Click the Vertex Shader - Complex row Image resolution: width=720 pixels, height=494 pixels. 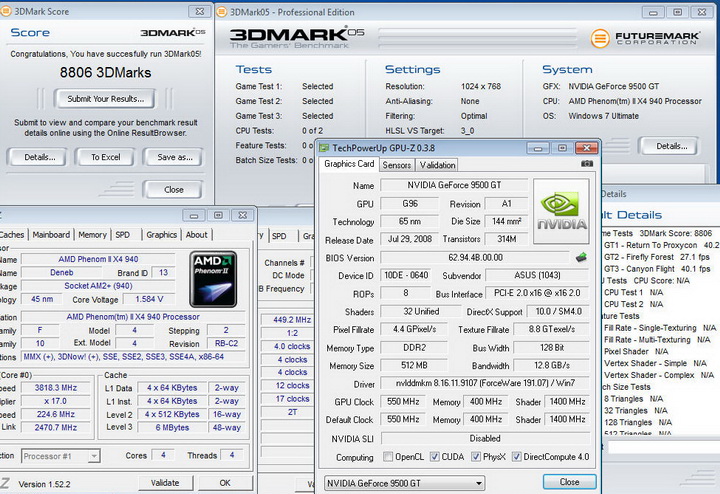click(x=658, y=375)
